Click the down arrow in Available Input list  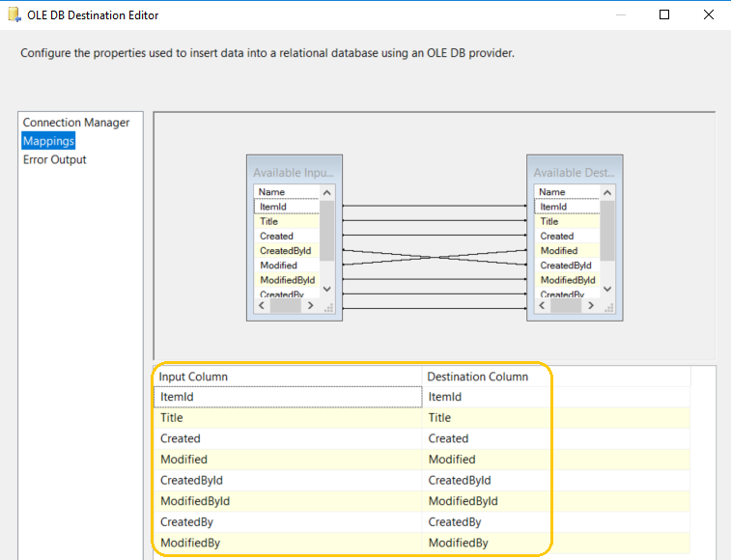coord(326,289)
